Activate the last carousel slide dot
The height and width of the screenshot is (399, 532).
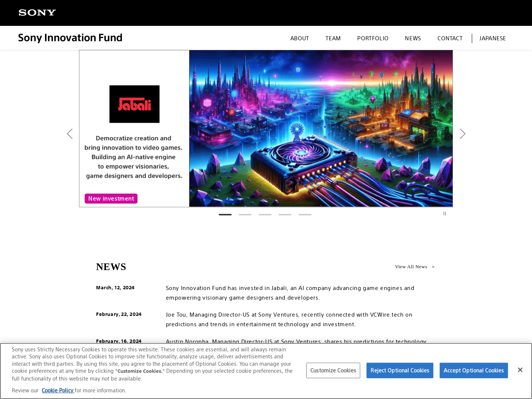point(305,214)
